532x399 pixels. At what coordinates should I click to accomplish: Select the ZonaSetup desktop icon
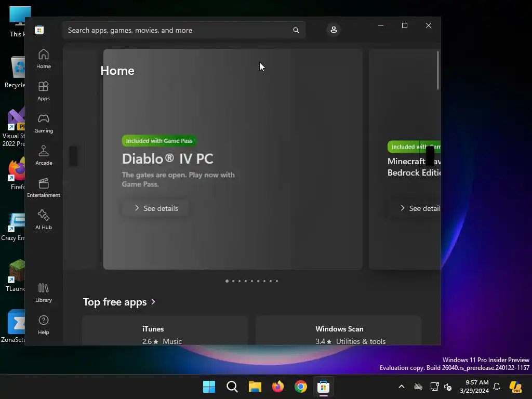pyautogui.click(x=14, y=326)
